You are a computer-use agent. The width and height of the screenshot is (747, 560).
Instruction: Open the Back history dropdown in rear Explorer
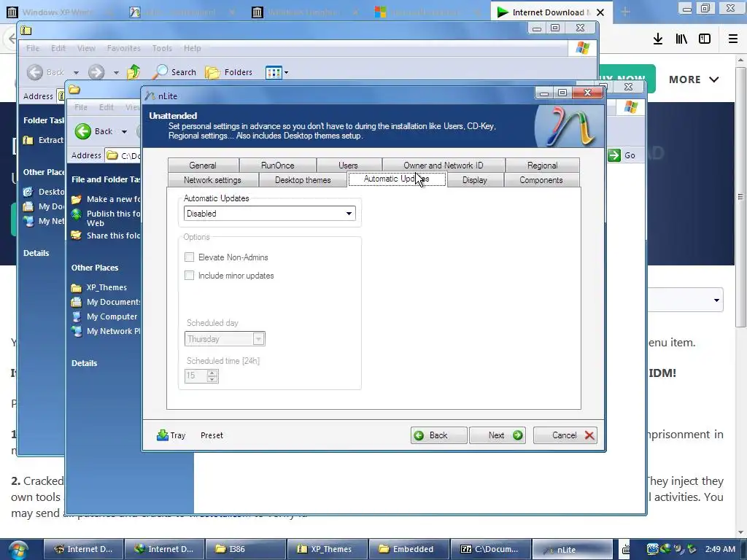click(x=76, y=73)
